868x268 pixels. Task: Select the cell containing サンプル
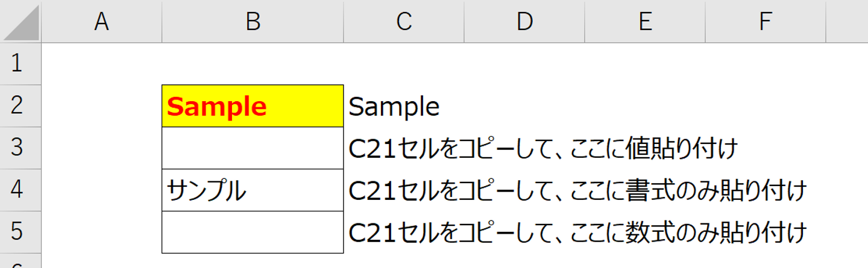pyautogui.click(x=253, y=190)
